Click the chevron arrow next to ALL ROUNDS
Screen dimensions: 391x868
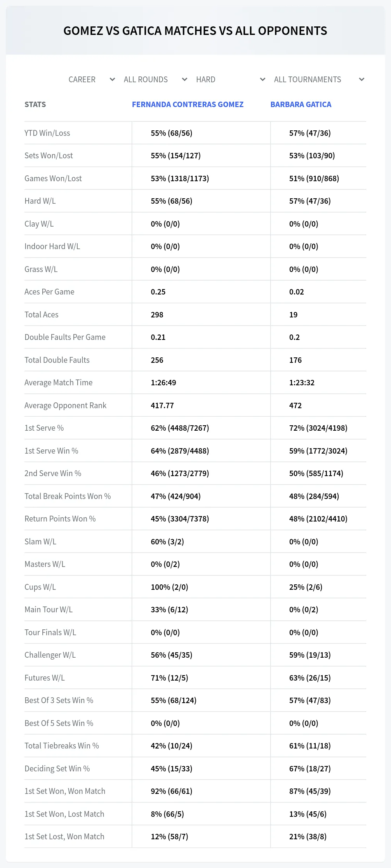pyautogui.click(x=184, y=80)
